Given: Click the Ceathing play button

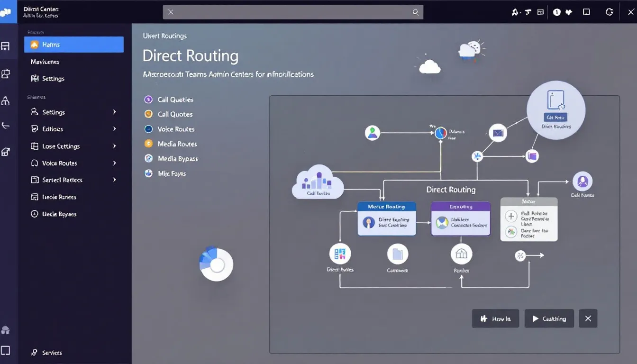Looking at the screenshot, I should click(x=549, y=318).
